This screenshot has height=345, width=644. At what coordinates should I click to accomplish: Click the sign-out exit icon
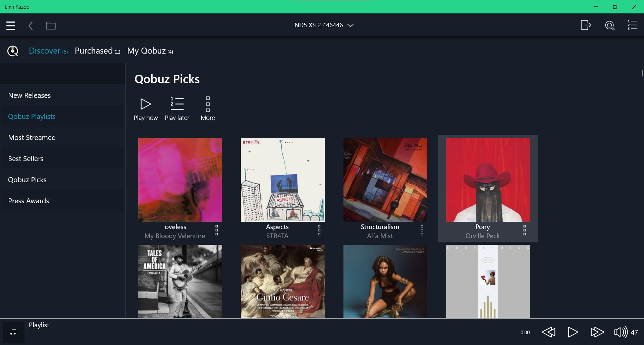coord(586,25)
